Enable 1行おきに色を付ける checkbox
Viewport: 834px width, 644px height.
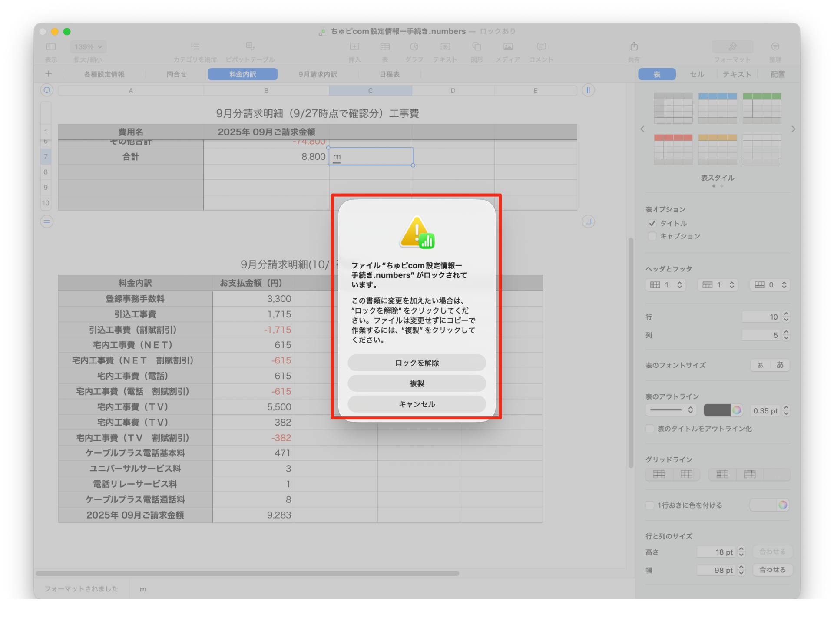pyautogui.click(x=650, y=505)
